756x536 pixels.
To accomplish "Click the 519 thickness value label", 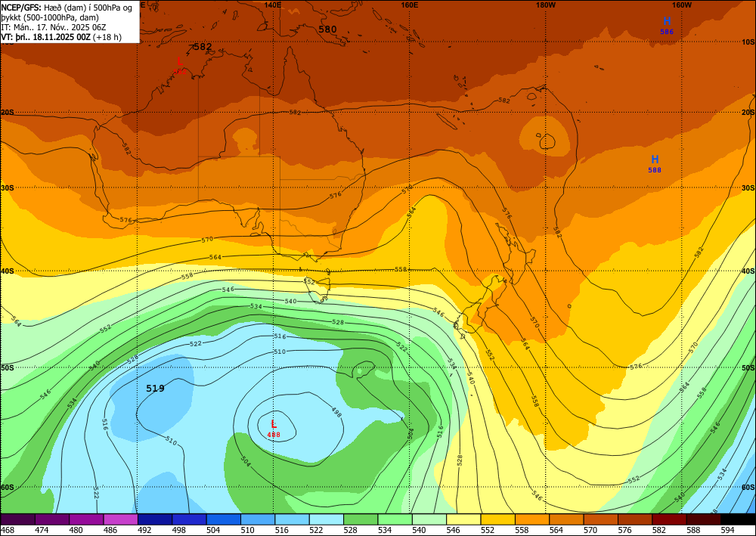I will (155, 388).
